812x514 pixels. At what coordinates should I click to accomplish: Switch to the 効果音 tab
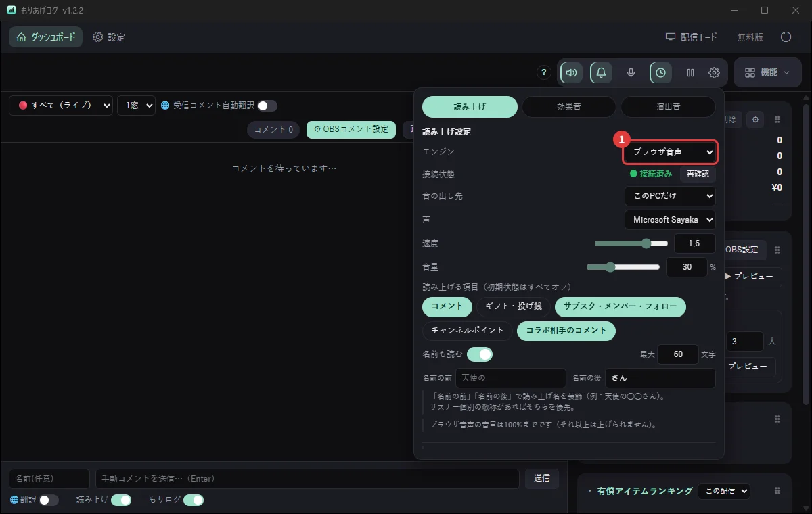(569, 107)
